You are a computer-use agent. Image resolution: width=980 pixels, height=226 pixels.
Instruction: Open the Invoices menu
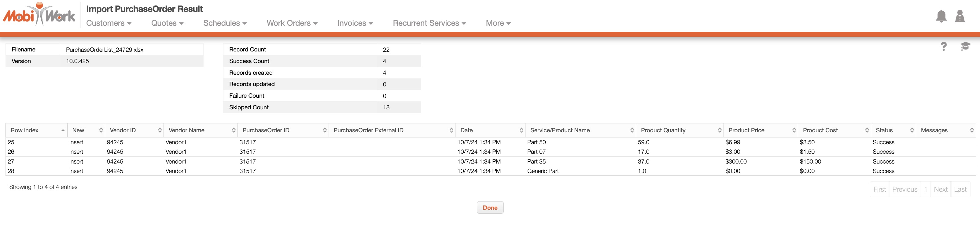point(355,23)
